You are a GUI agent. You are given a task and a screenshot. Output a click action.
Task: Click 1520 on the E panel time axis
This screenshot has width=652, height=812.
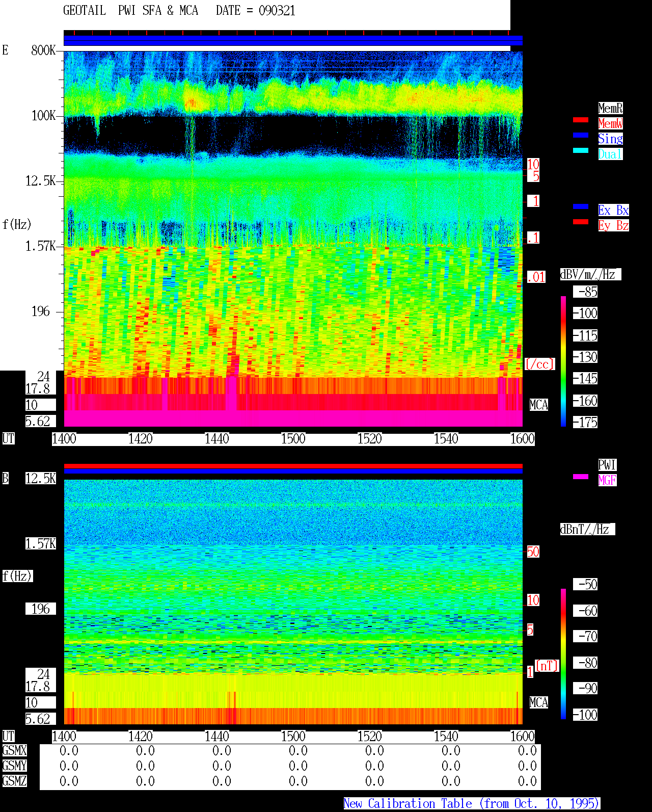click(x=370, y=438)
